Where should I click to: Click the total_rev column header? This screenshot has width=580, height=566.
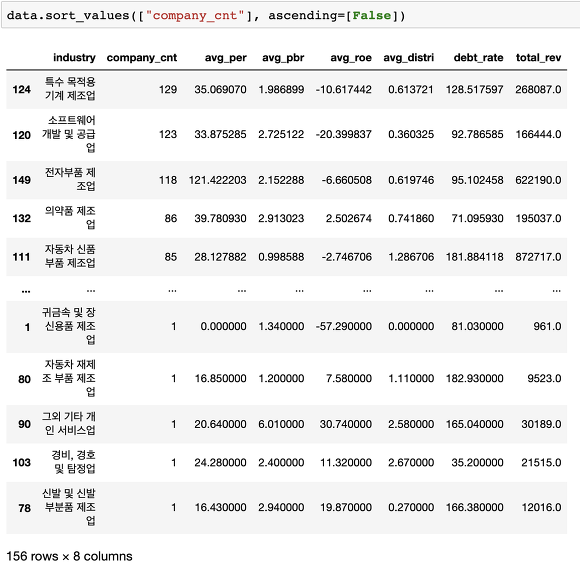(x=538, y=58)
